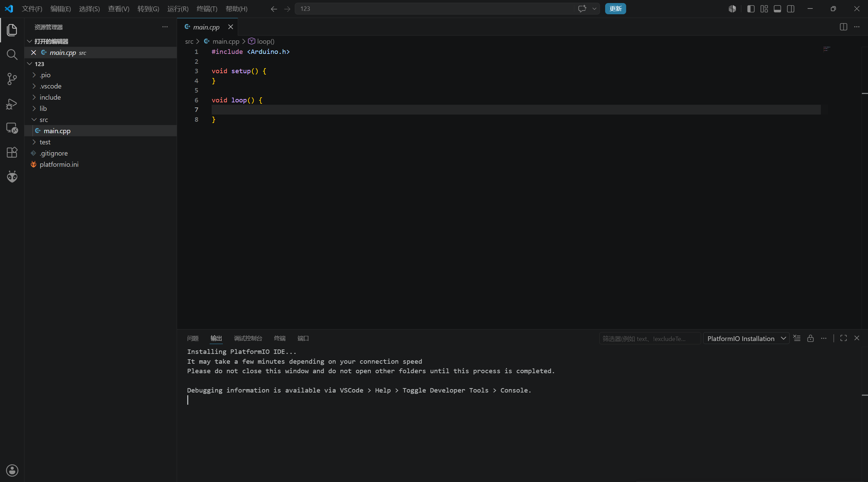The height and width of the screenshot is (482, 868).
Task: Expand the .vscode folder
Action: (34, 86)
